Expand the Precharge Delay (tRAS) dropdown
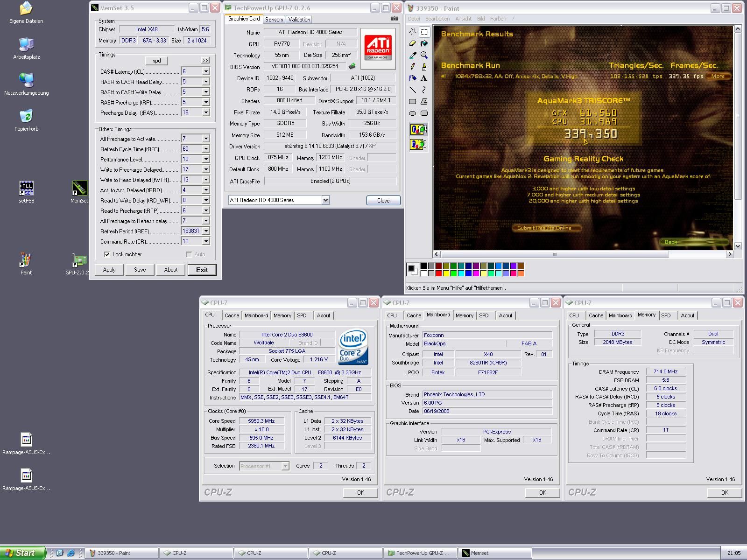 pyautogui.click(x=205, y=112)
